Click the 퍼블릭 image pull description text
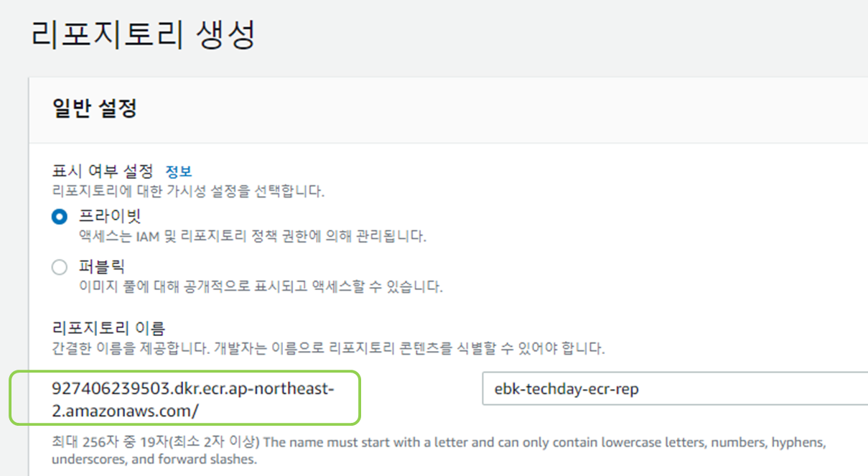This screenshot has height=476, width=868. (x=208, y=285)
